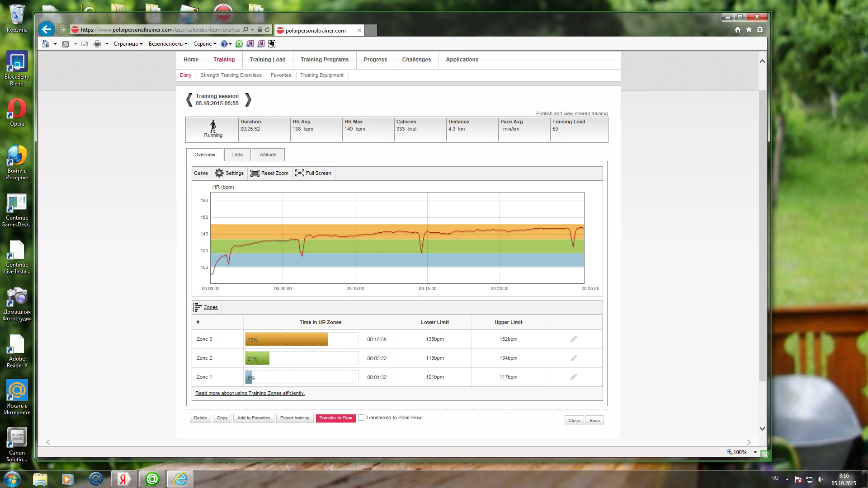Edit Zone 3 limits with pencil icon
Image resolution: width=868 pixels, height=488 pixels.
[573, 339]
